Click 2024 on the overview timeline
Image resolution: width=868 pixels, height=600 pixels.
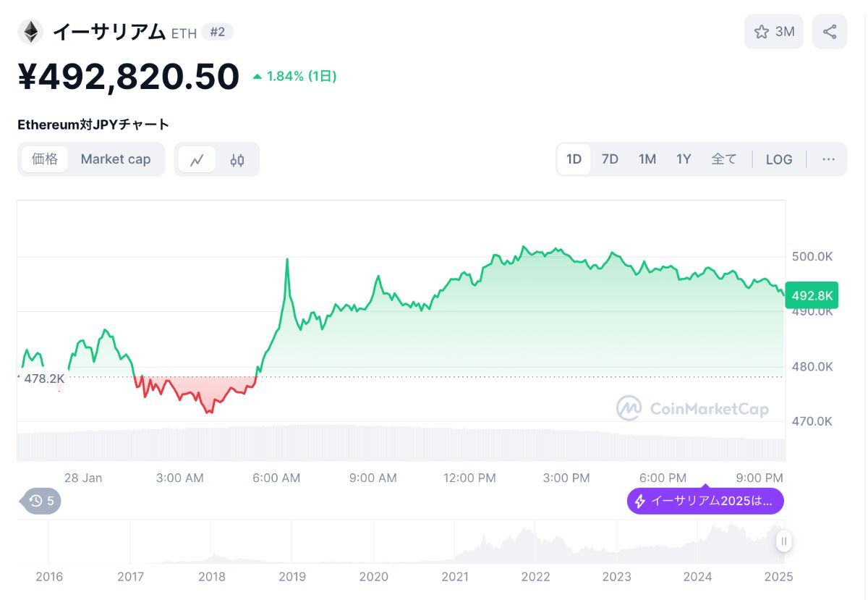(x=698, y=576)
